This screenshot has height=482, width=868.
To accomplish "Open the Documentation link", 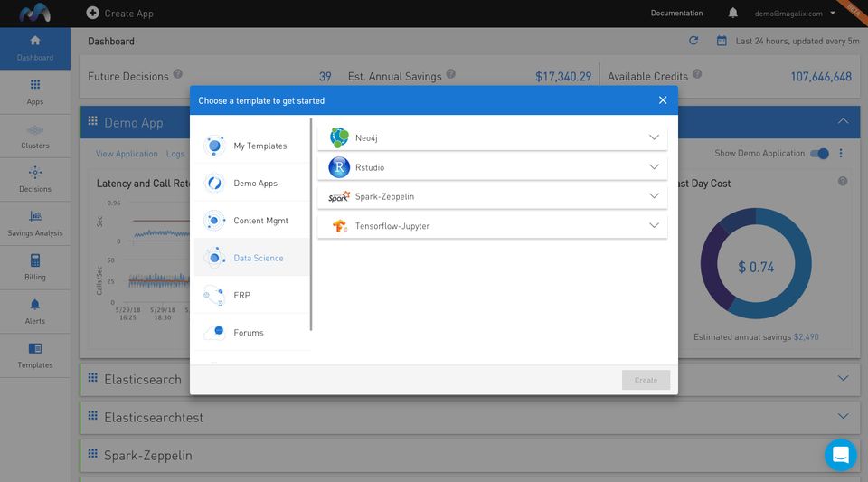I will pyautogui.click(x=676, y=13).
